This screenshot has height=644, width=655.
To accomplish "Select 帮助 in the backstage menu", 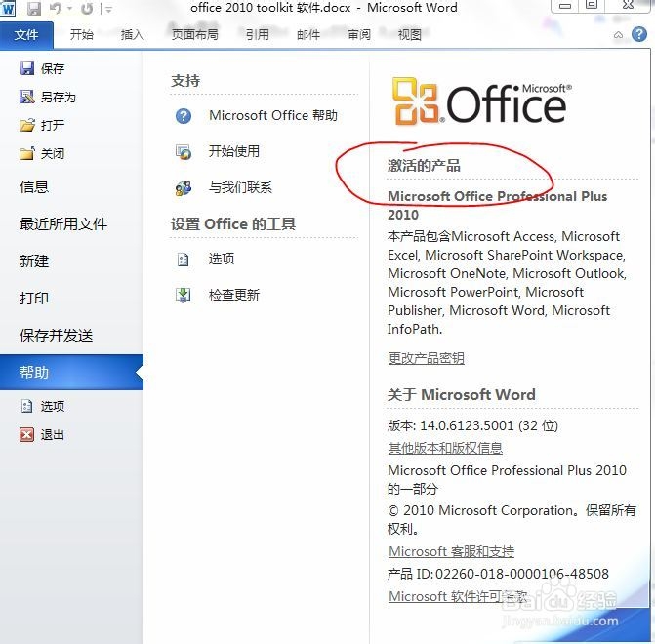I will click(71, 372).
